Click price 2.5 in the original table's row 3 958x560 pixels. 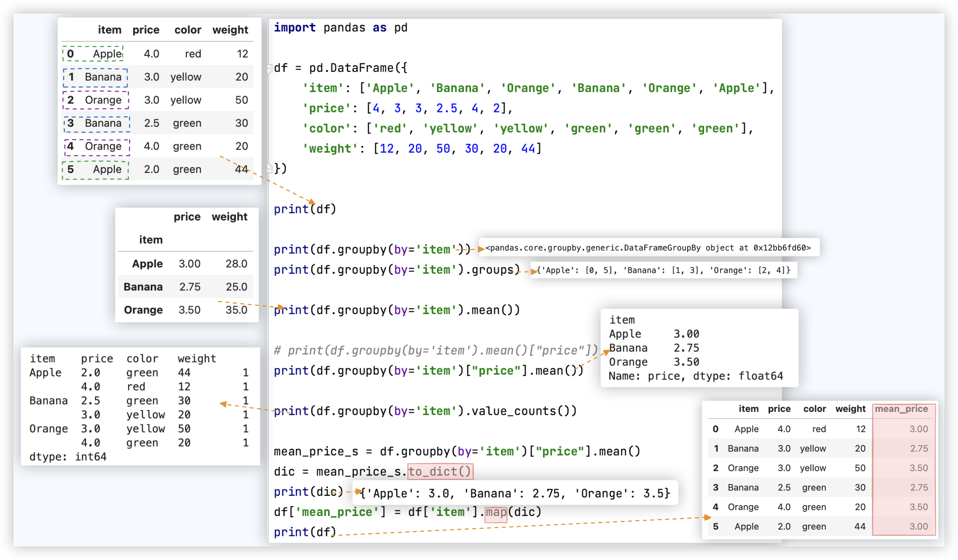(x=151, y=123)
